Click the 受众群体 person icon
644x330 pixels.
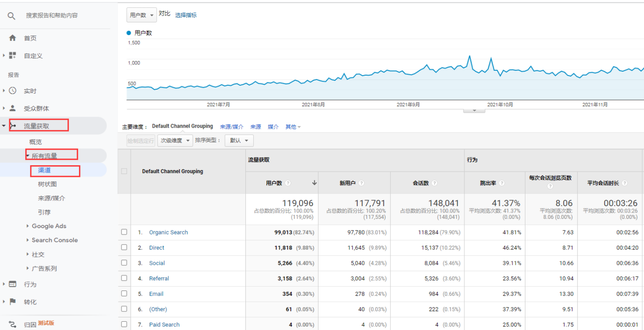[x=13, y=108]
